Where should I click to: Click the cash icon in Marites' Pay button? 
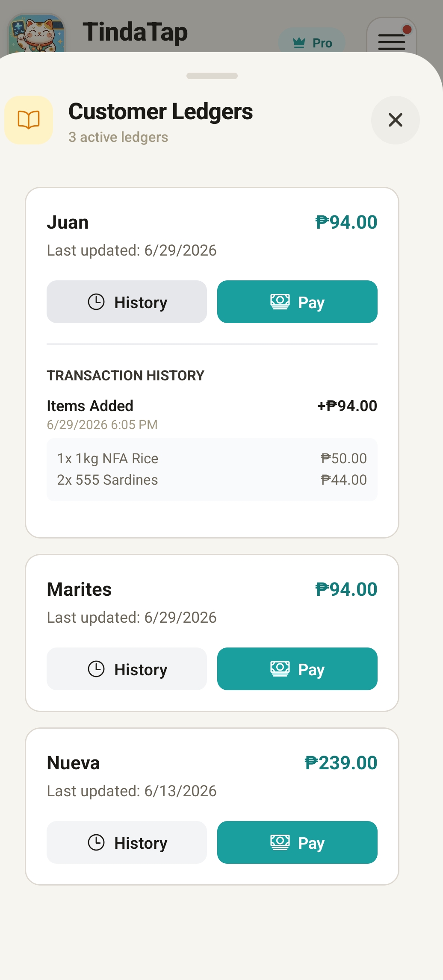[280, 669]
